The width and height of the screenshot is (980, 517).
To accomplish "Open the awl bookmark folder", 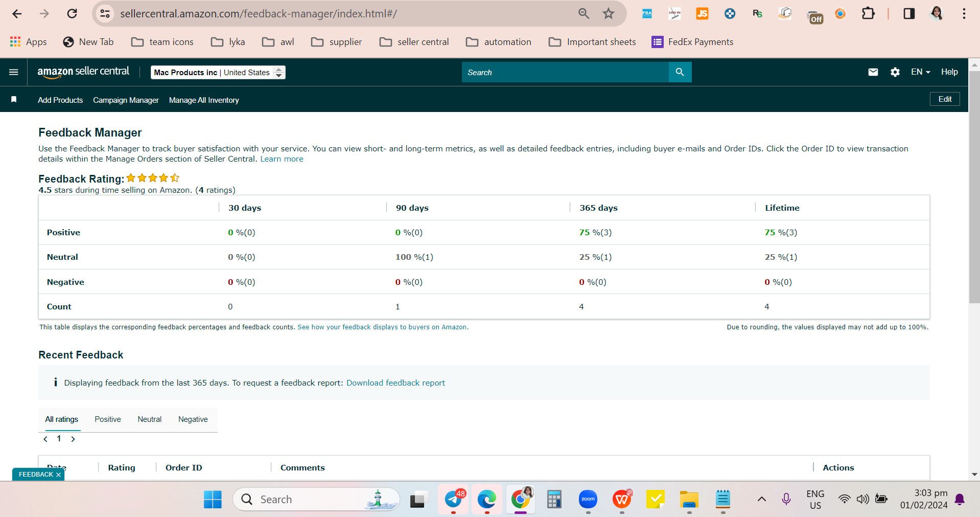I will (x=278, y=42).
